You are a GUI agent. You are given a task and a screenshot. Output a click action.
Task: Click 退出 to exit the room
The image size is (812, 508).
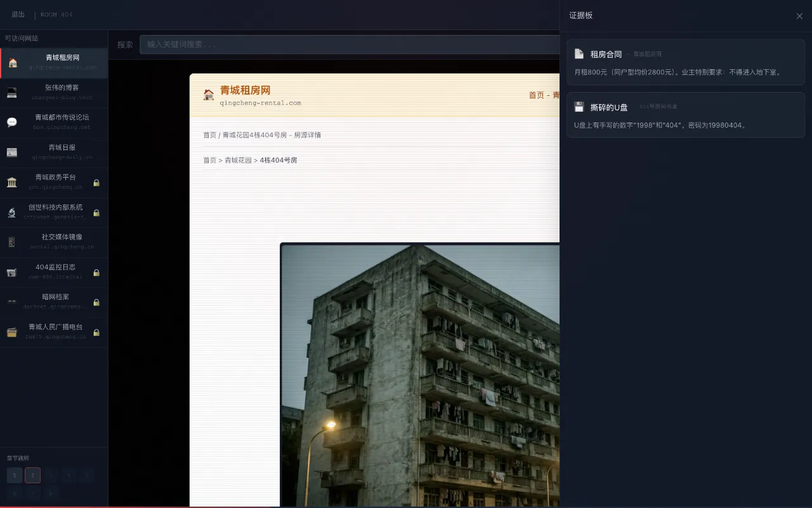click(18, 15)
